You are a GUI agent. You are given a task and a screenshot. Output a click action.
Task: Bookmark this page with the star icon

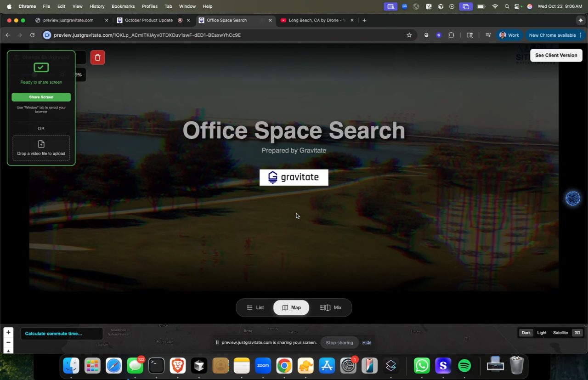[409, 35]
